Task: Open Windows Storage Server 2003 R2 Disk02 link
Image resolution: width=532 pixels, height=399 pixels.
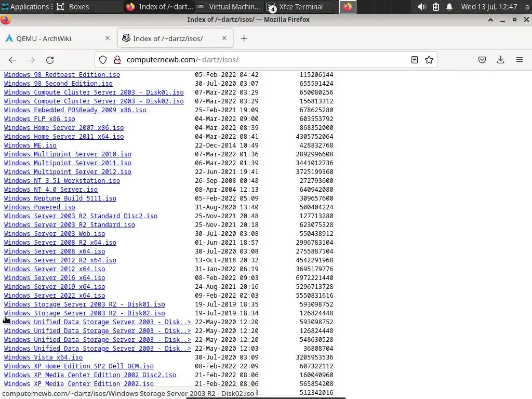Action: coord(85,313)
